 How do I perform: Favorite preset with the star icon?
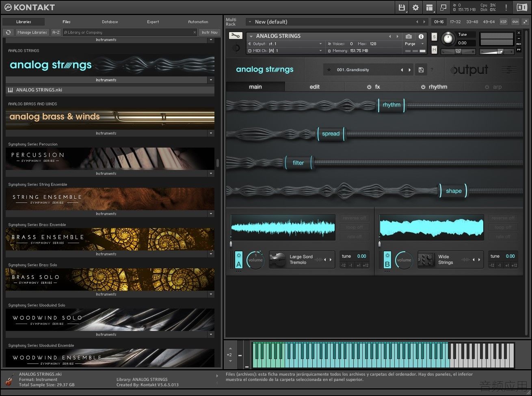(329, 70)
